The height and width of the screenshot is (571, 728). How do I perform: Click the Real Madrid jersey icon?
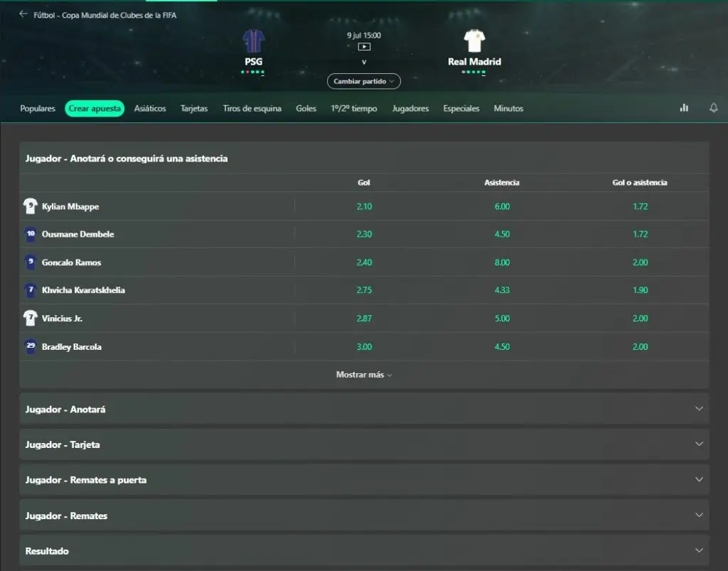click(474, 41)
